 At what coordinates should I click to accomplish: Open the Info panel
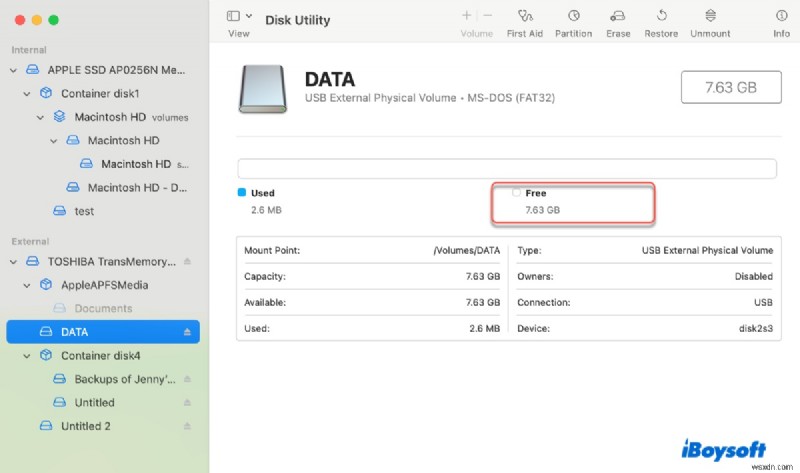781,23
